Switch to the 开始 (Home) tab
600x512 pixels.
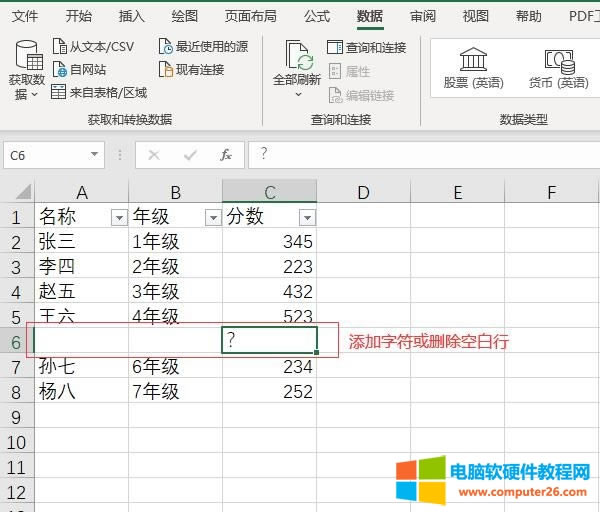coord(78,16)
